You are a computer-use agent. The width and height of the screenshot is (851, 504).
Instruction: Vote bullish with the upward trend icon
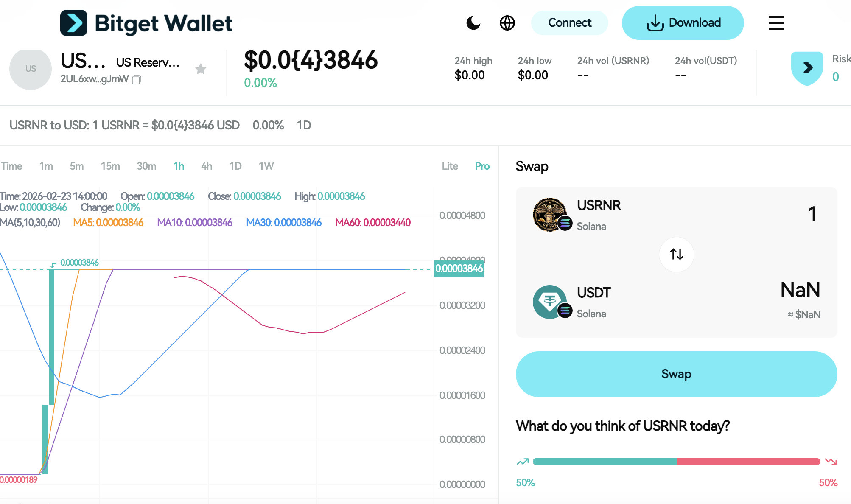pos(523,462)
